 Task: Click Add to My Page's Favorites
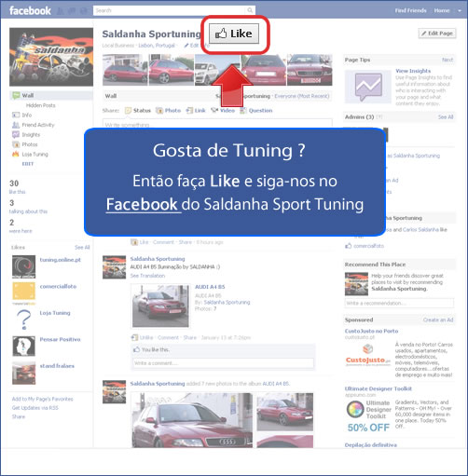[x=42, y=399]
